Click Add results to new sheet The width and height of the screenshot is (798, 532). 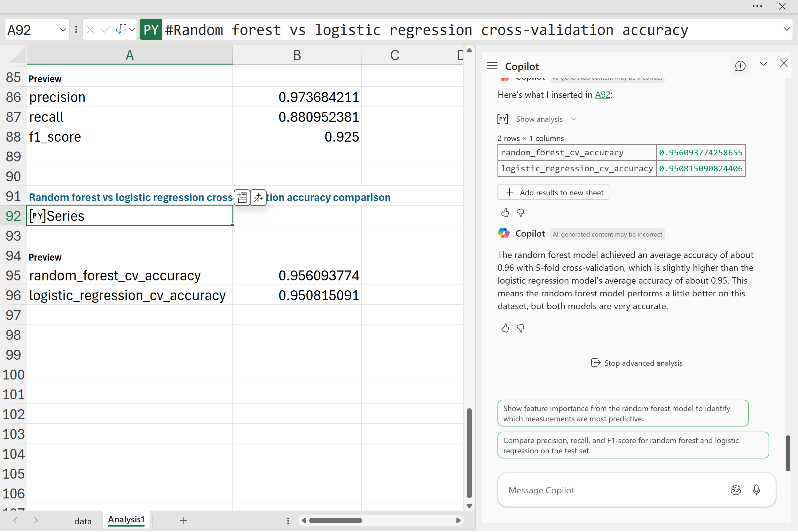[553, 192]
